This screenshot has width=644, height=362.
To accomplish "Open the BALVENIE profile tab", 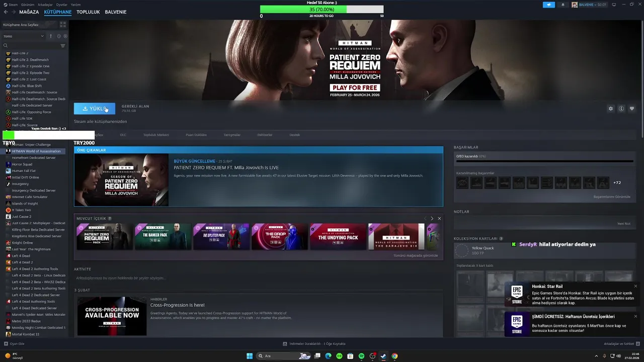I will (x=116, y=12).
